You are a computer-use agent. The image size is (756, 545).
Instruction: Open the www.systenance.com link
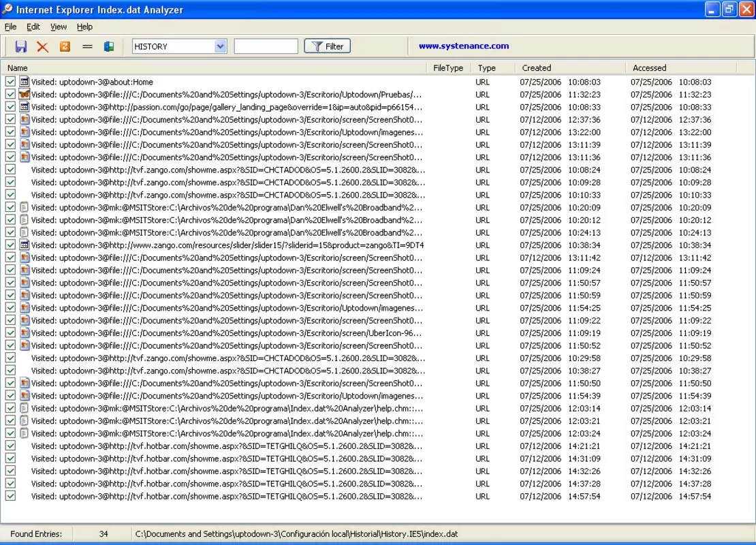click(463, 46)
